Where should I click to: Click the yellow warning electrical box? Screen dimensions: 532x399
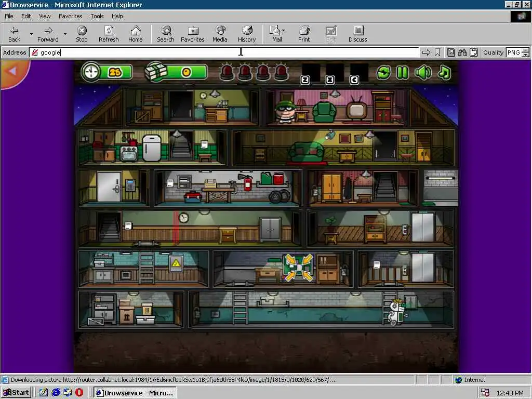[176, 263]
